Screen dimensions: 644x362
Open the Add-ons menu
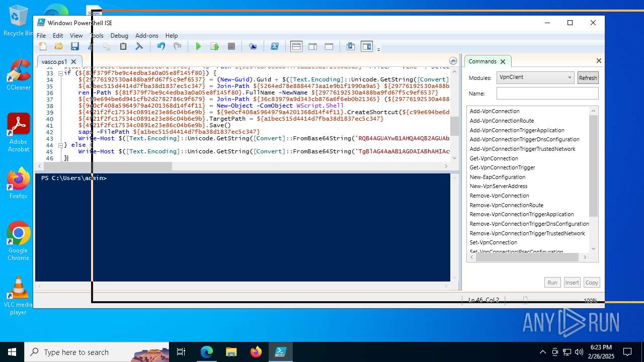[x=147, y=36]
